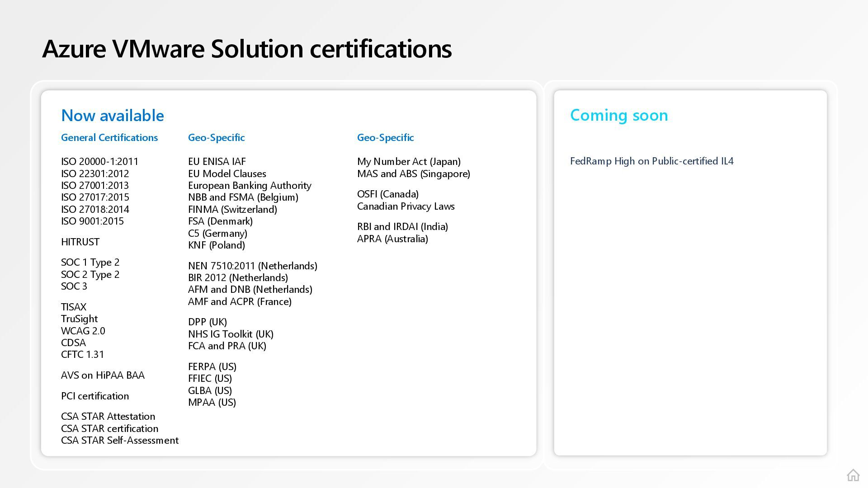Select 'ISO 22301:2012' entry
This screenshot has width=868, height=488.
[x=95, y=174]
